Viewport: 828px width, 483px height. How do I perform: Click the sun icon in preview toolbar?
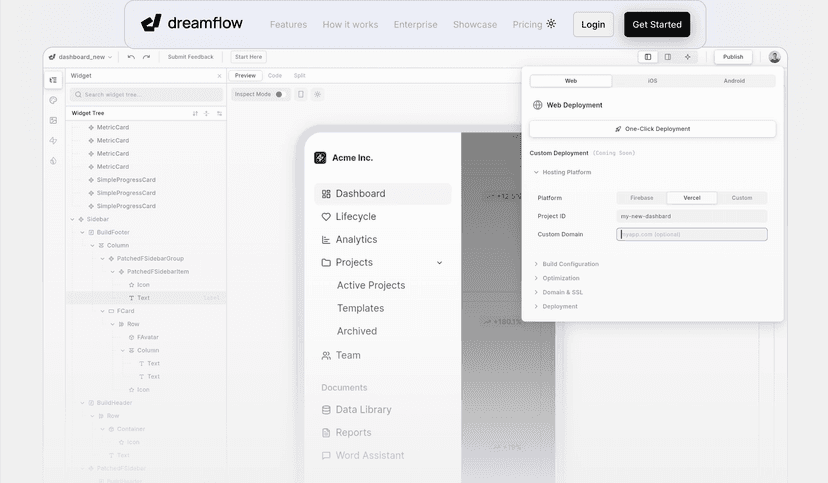click(x=318, y=94)
